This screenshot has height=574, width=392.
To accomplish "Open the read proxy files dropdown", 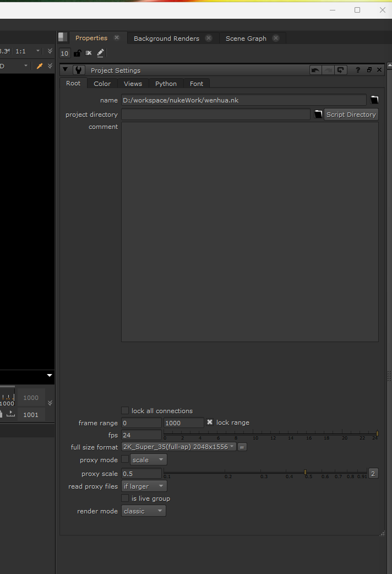I will tap(144, 486).
